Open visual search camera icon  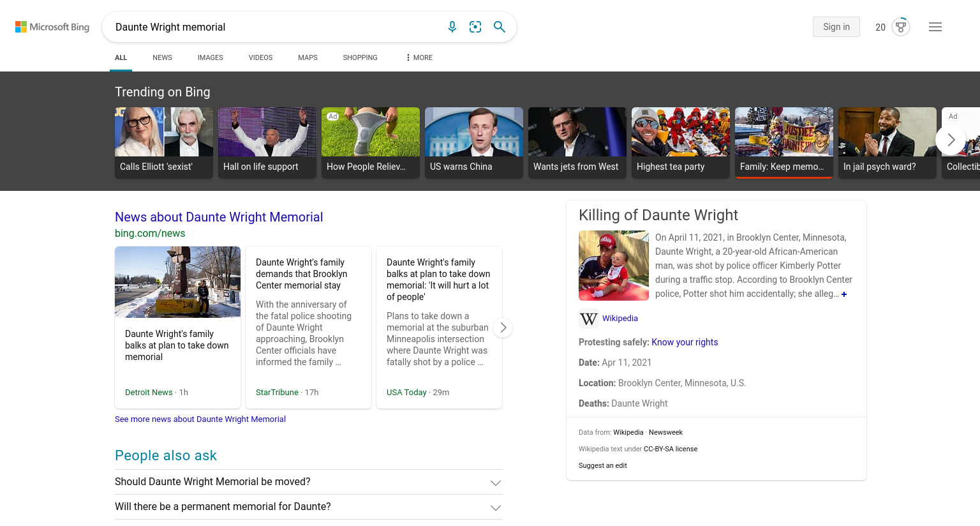pyautogui.click(x=475, y=27)
